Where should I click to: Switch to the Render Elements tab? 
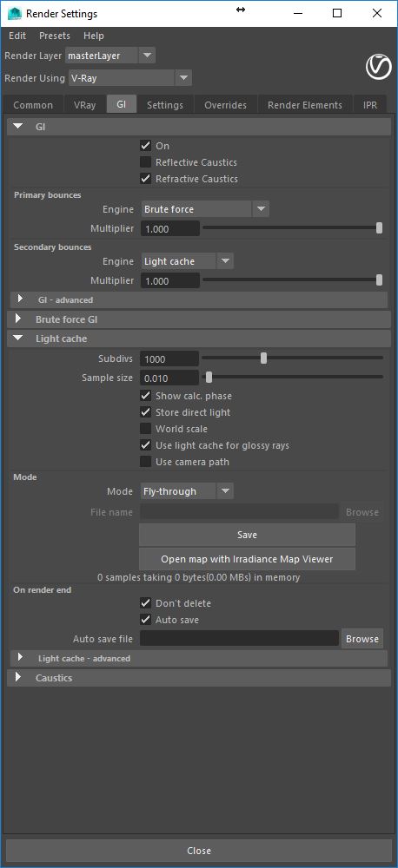[x=305, y=105]
